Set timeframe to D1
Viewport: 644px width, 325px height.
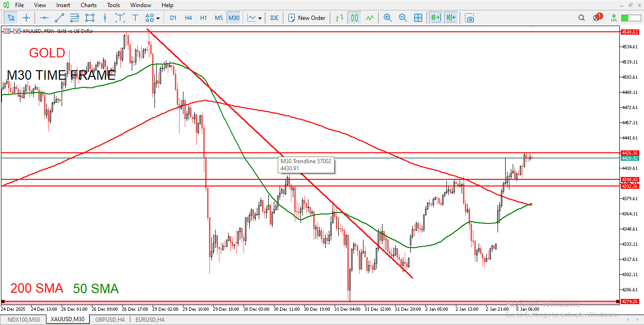pyautogui.click(x=173, y=18)
